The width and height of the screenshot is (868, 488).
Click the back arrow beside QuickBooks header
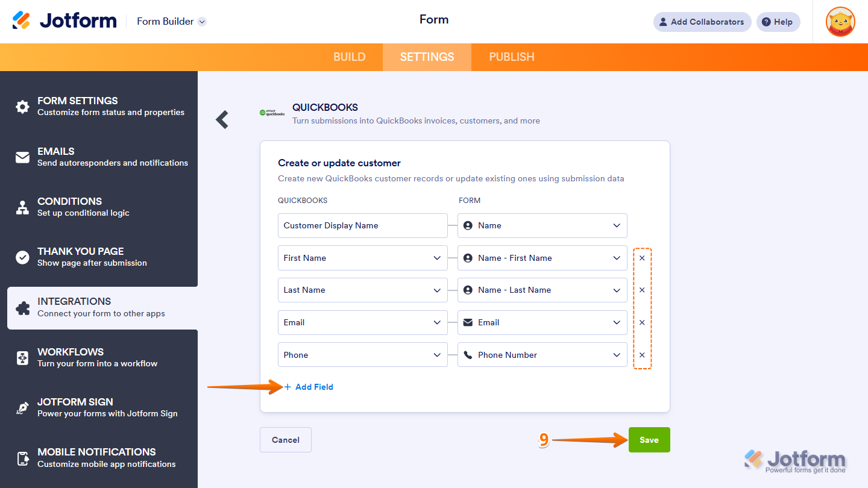[x=222, y=119]
